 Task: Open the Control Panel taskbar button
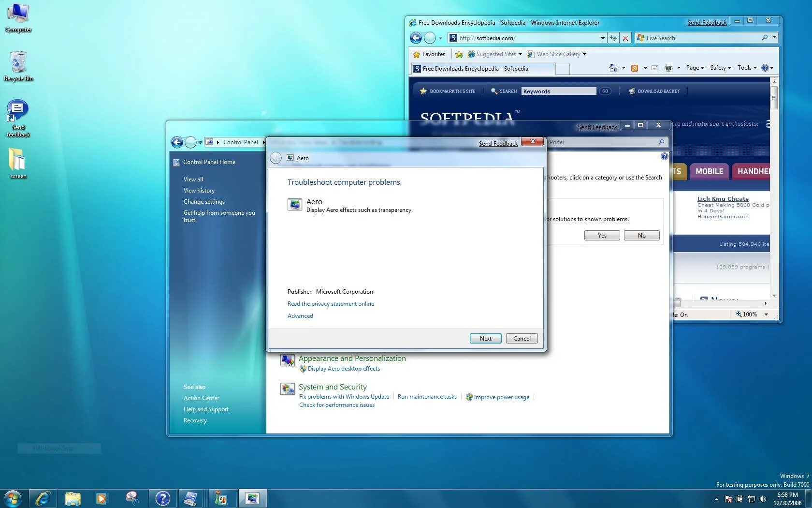click(190, 498)
